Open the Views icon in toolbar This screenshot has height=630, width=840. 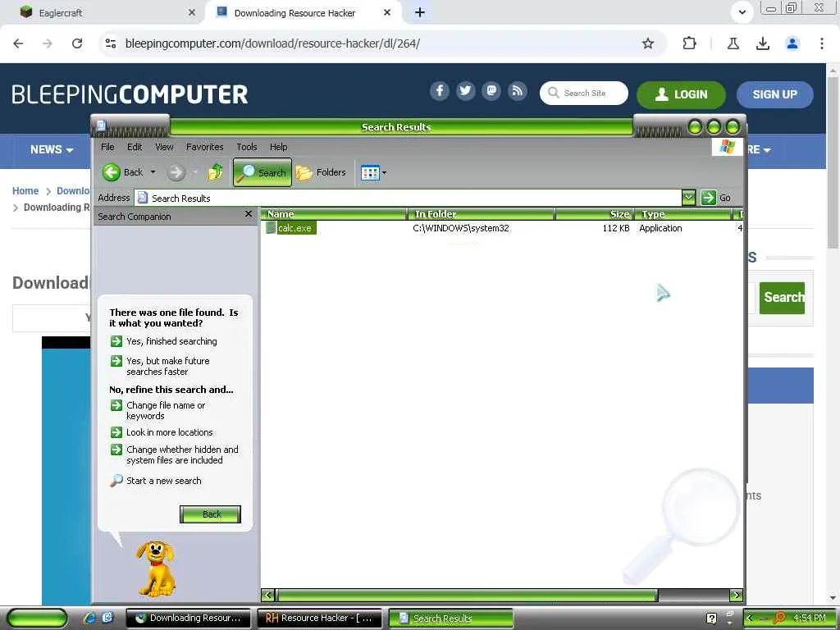pos(370,172)
